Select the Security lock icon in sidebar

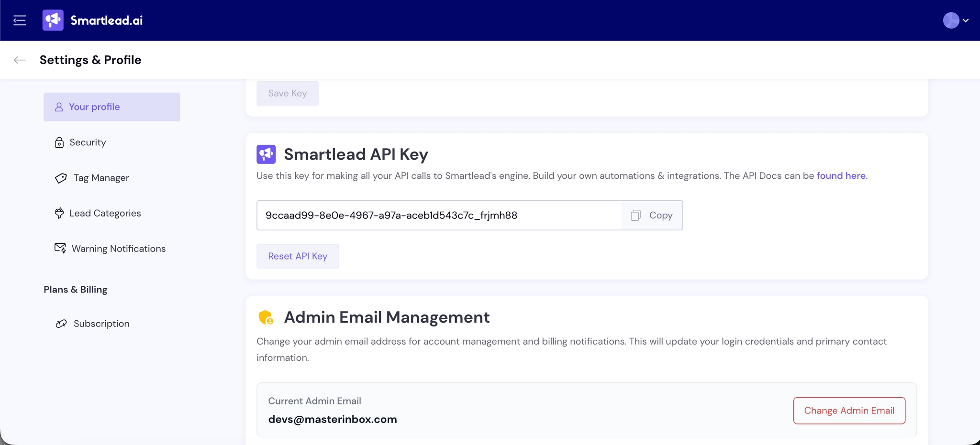pos(59,142)
